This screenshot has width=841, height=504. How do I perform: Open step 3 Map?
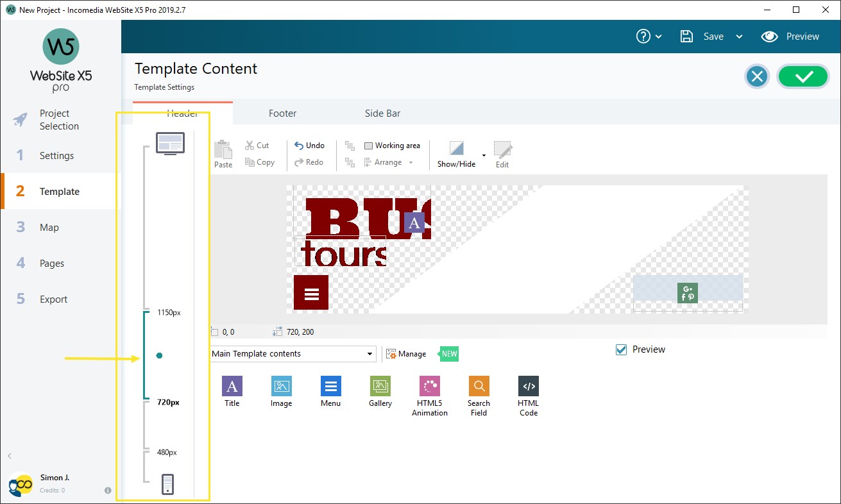tap(60, 228)
